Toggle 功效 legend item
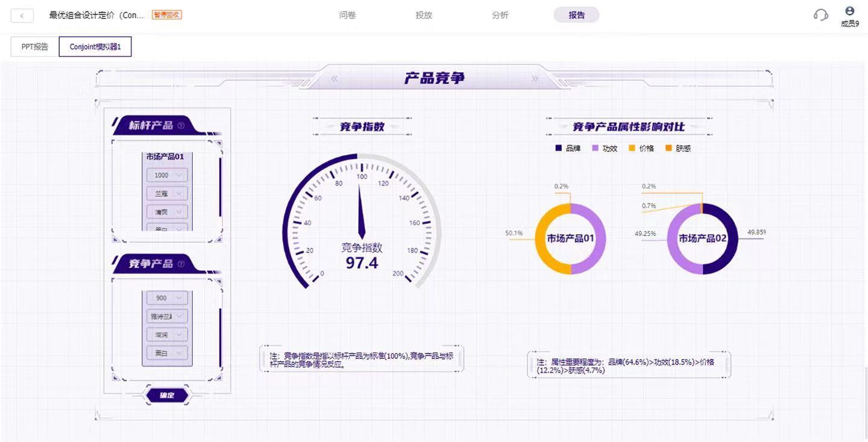The width and height of the screenshot is (868, 442). 605,148
